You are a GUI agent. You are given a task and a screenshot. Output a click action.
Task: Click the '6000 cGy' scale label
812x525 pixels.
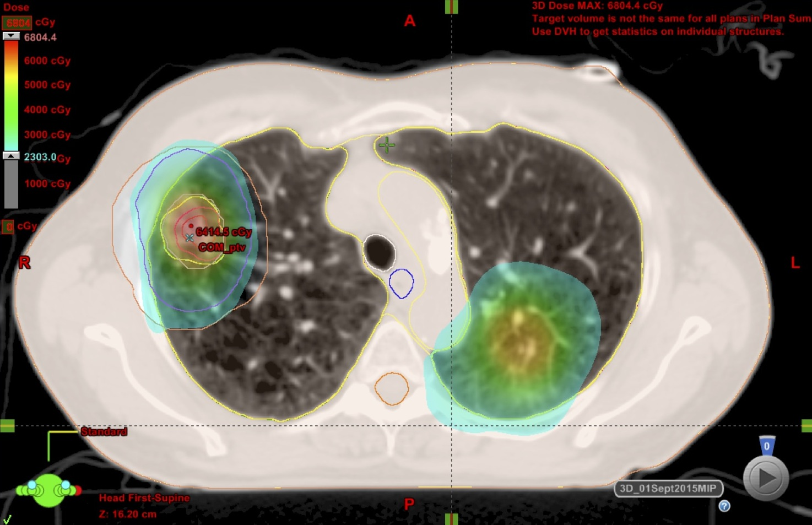(x=47, y=61)
